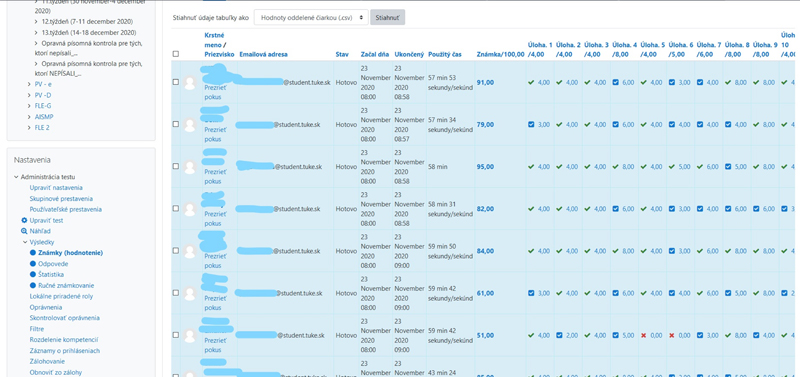The image size is (800, 377).
Task: Click user avatar in the 84,00 grade row
Action: [190, 251]
